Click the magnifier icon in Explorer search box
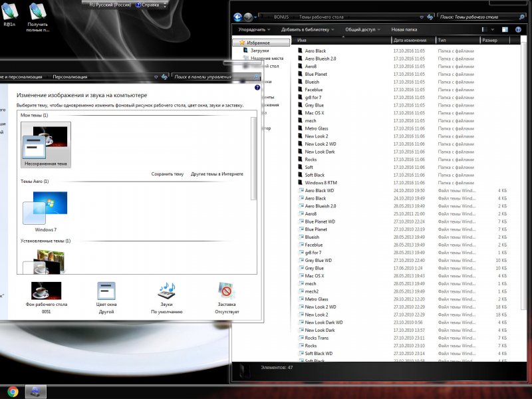This screenshot has height=399, width=532. tap(522, 17)
